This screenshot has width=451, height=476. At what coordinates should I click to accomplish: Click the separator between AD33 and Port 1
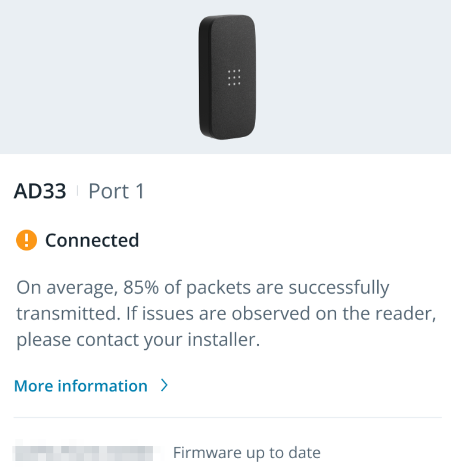[x=78, y=191]
